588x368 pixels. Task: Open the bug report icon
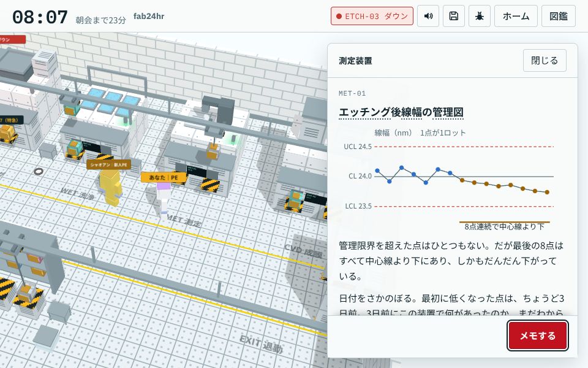point(479,16)
